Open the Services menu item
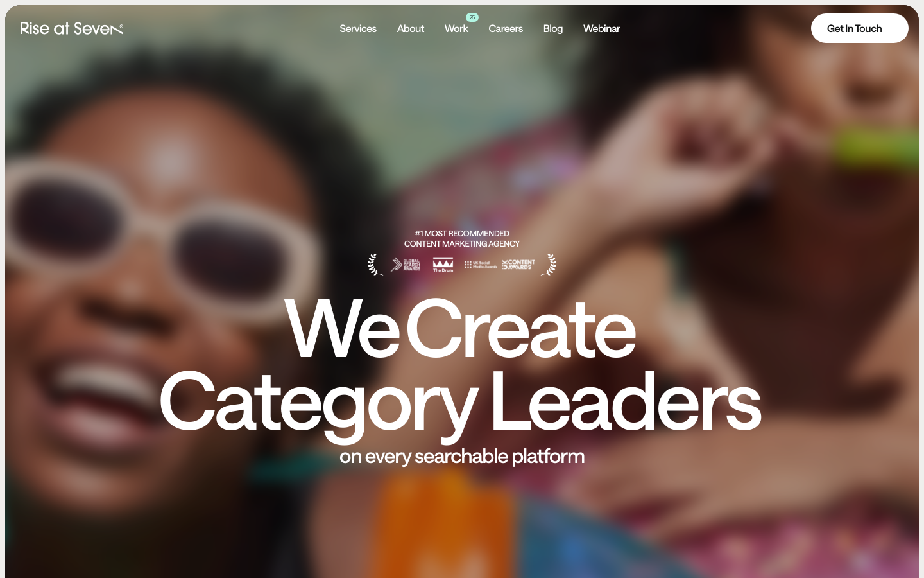Screen dimensions: 924x578 tap(358, 28)
